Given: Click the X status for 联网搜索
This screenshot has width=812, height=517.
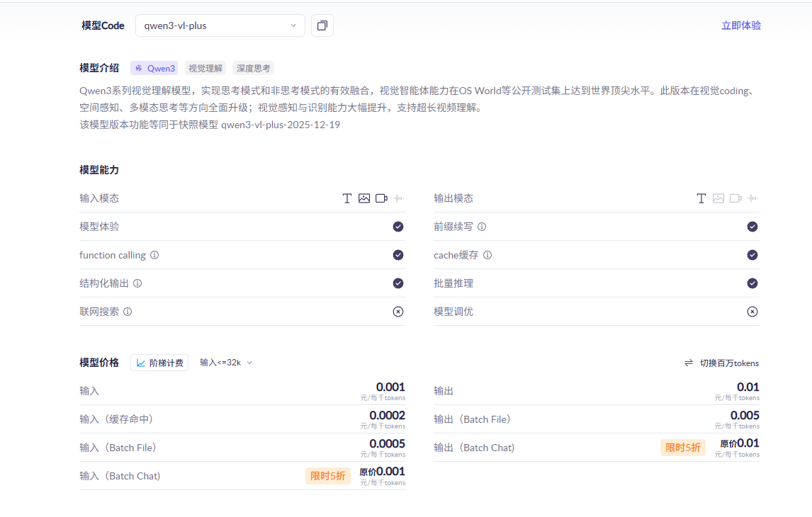Looking at the screenshot, I should (x=398, y=312).
